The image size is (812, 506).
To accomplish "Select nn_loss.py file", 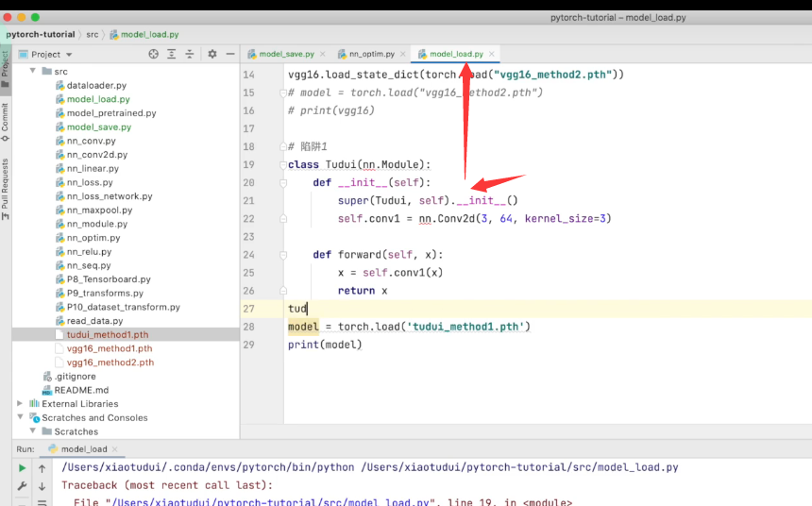I will click(x=90, y=182).
